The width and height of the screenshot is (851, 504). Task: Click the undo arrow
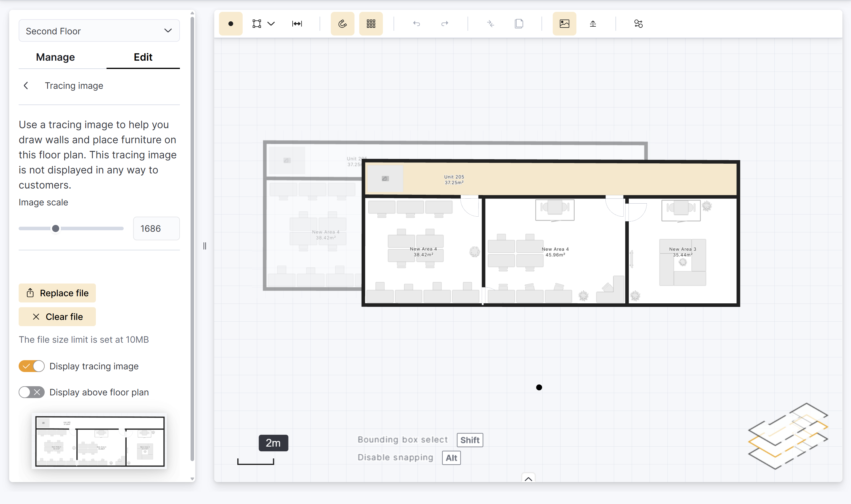click(x=417, y=24)
